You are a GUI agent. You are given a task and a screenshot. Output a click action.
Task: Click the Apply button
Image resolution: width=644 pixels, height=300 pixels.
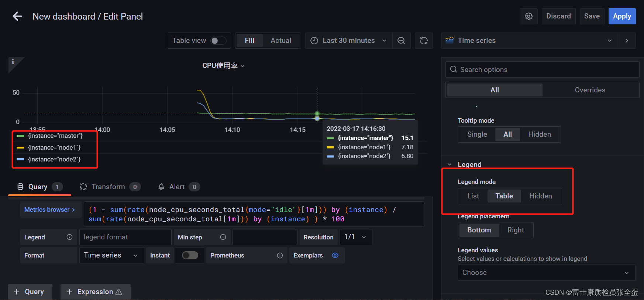[622, 16]
